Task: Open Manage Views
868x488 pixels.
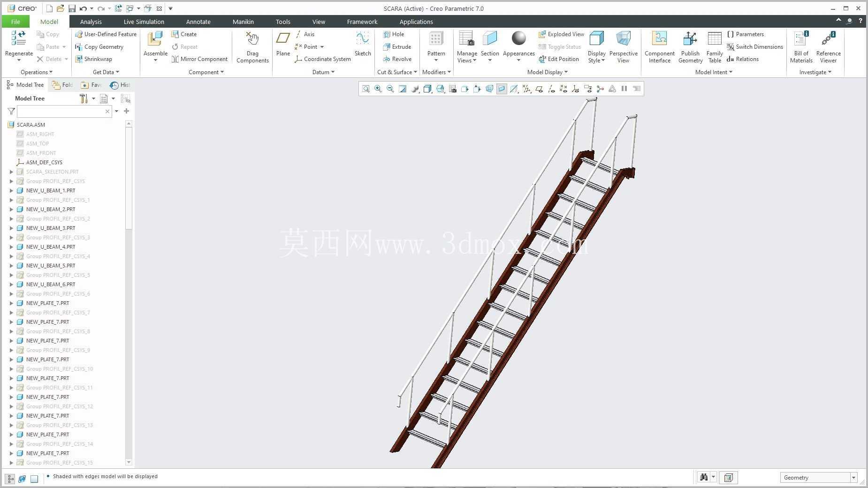Action: [467, 47]
